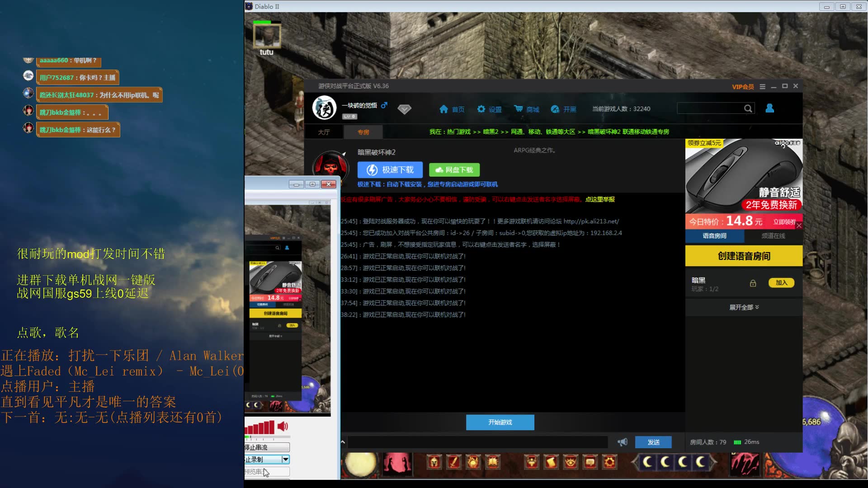Mute audio with the red speaker icon
This screenshot has width=868, height=488.
pos(283,426)
